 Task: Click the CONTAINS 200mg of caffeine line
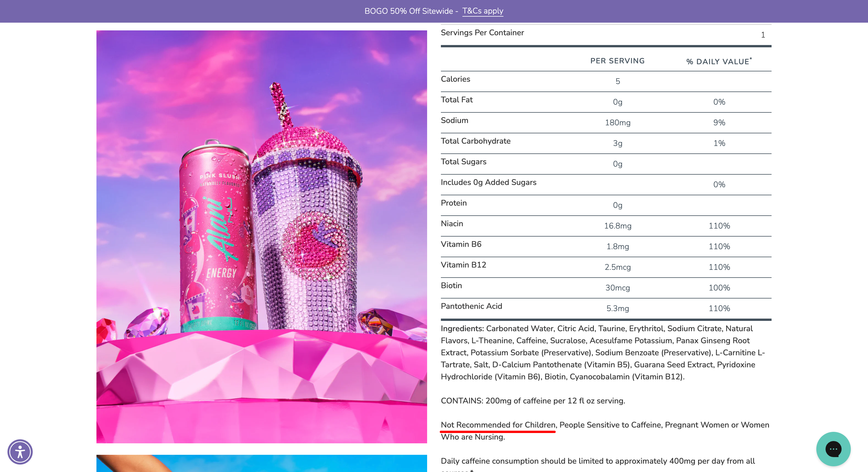[x=533, y=401]
